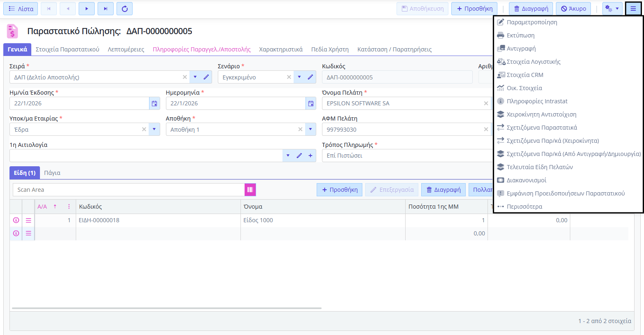Select Εκτύπωση from the menu
This screenshot has width=644, height=335.
point(520,35)
